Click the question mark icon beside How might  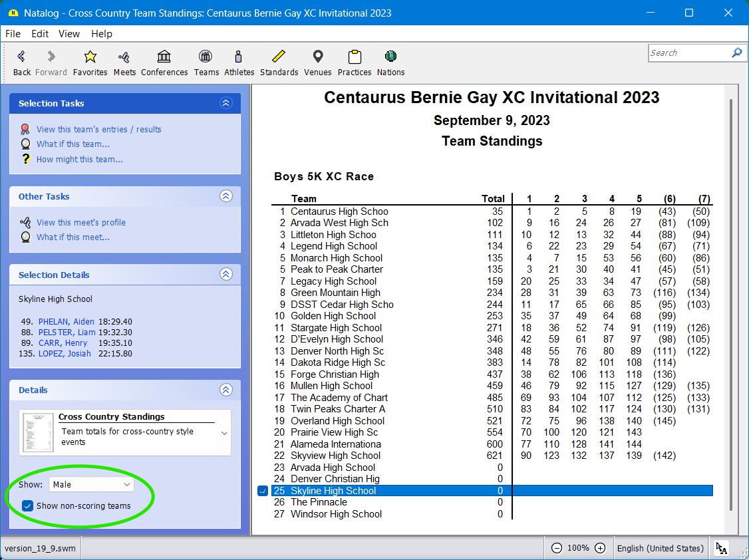point(26,159)
